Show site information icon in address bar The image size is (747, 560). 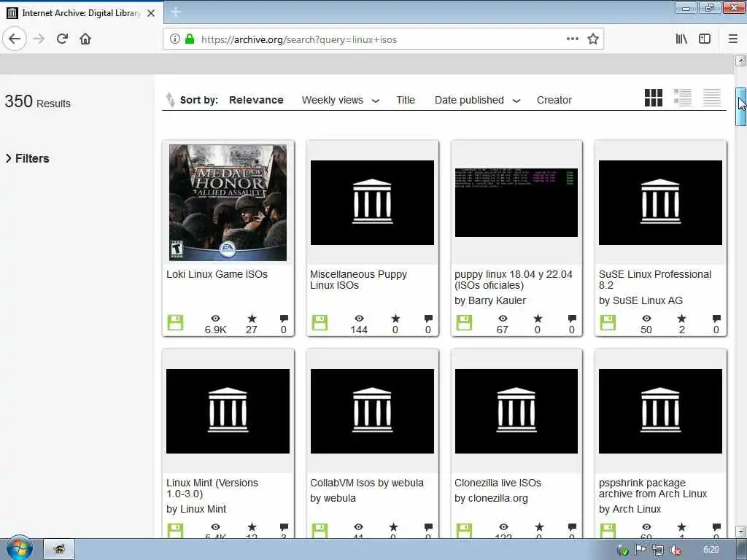175,39
